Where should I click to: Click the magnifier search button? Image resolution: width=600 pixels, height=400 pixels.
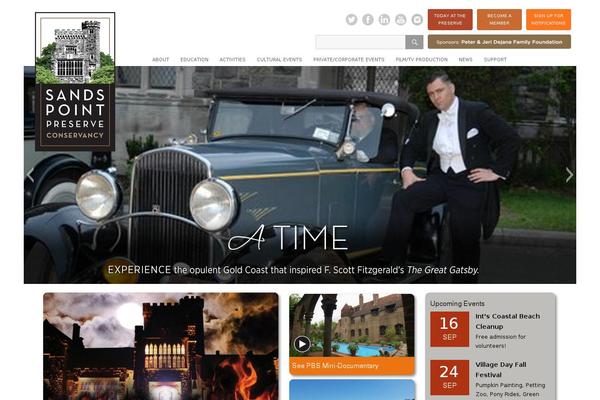(414, 42)
